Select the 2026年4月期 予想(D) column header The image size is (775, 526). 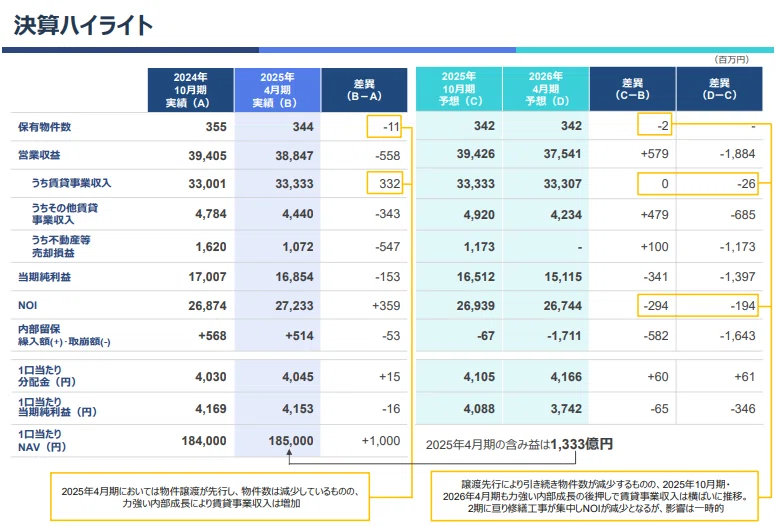tap(546, 89)
